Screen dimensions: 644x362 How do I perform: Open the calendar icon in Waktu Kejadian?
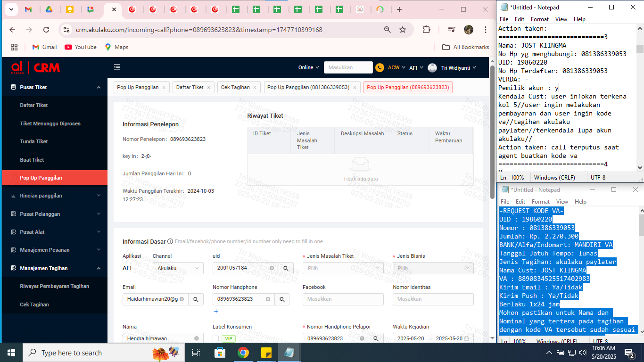pyautogui.click(x=467, y=338)
